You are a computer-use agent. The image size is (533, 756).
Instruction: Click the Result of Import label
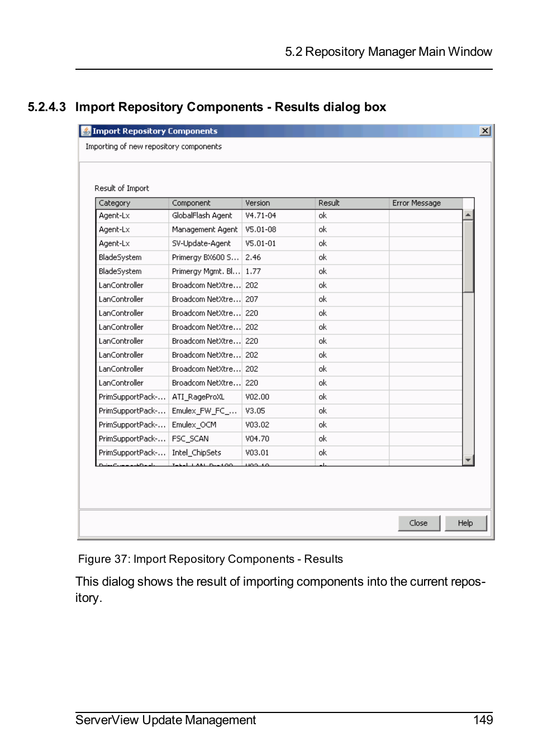pos(122,188)
